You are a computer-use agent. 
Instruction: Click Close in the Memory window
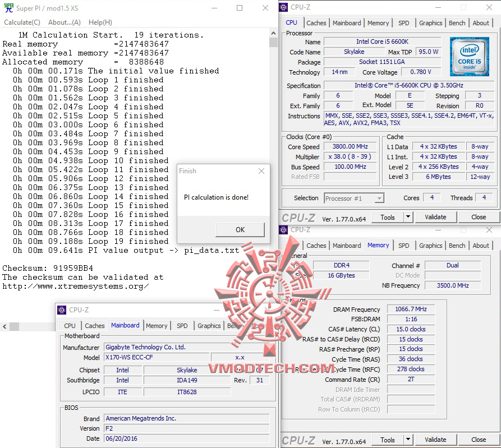tap(477, 440)
